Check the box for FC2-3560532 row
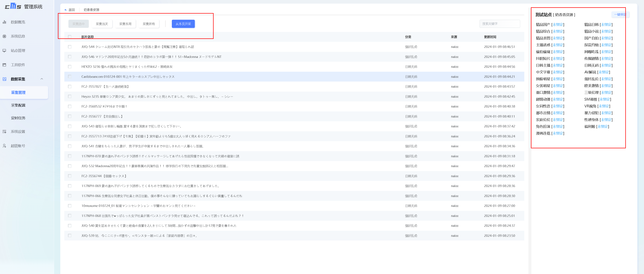644x274 pixels. 70,106
